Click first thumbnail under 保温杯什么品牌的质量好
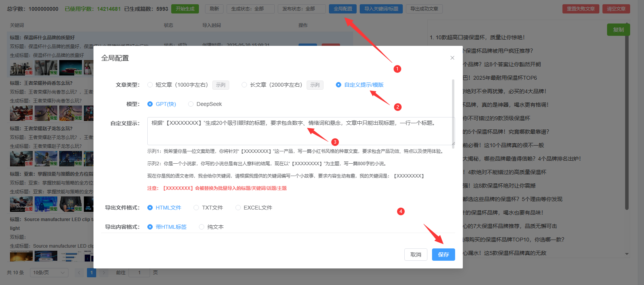This screenshot has height=285, width=644. [21, 68]
